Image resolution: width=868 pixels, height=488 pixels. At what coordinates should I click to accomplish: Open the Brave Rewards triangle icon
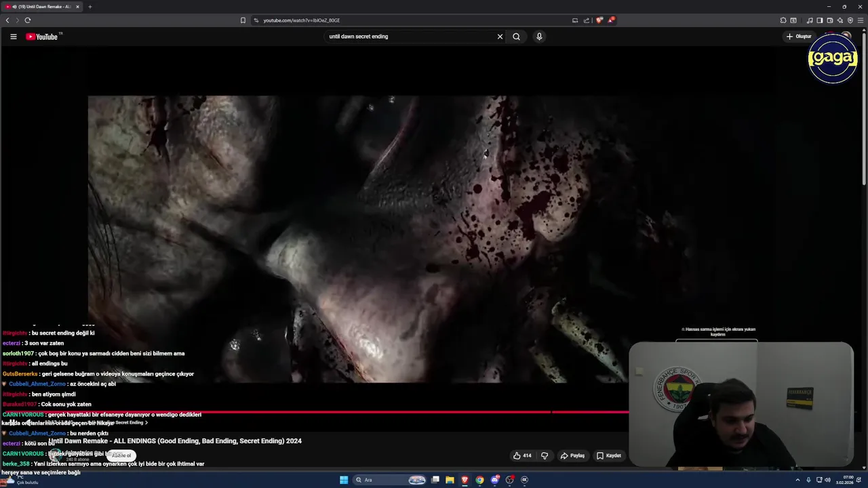point(611,20)
